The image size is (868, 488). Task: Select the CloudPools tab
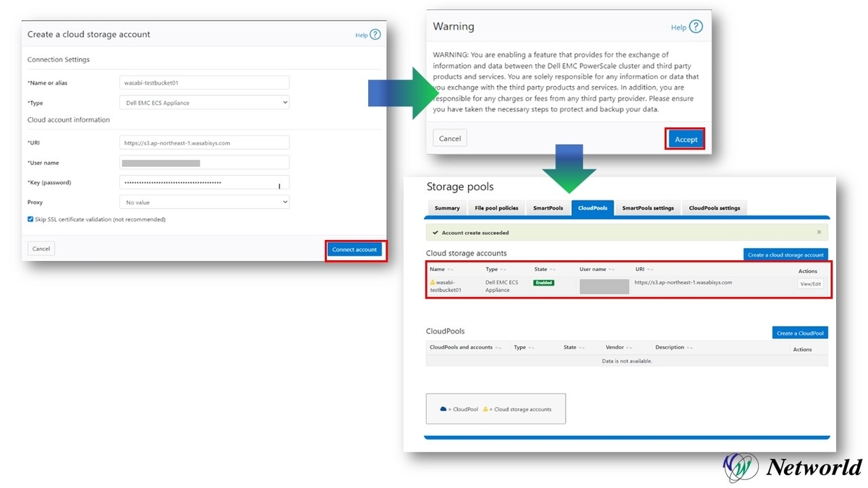[x=592, y=208]
